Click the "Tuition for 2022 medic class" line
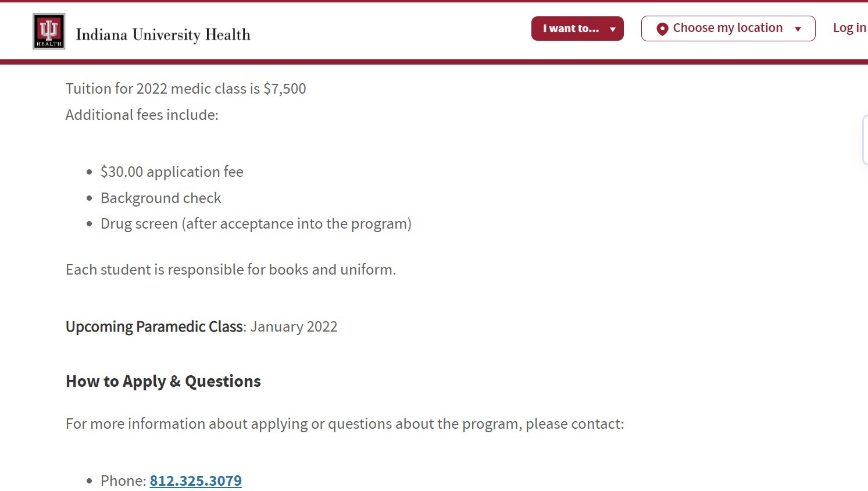 (x=186, y=88)
